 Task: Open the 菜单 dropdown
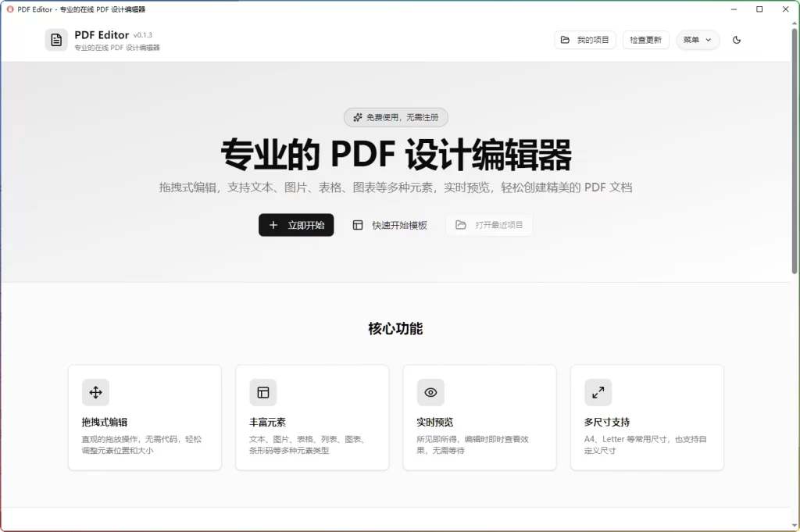pyautogui.click(x=698, y=40)
